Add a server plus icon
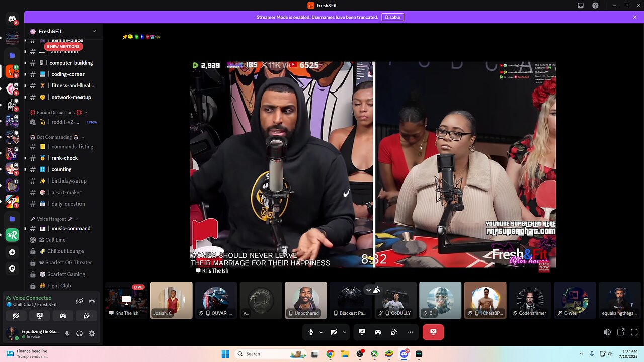 click(x=12, y=252)
